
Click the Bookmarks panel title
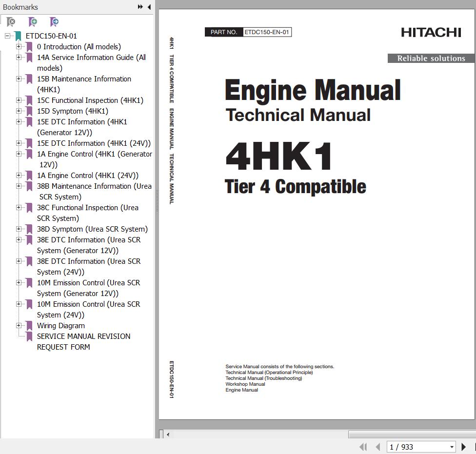[x=20, y=7]
